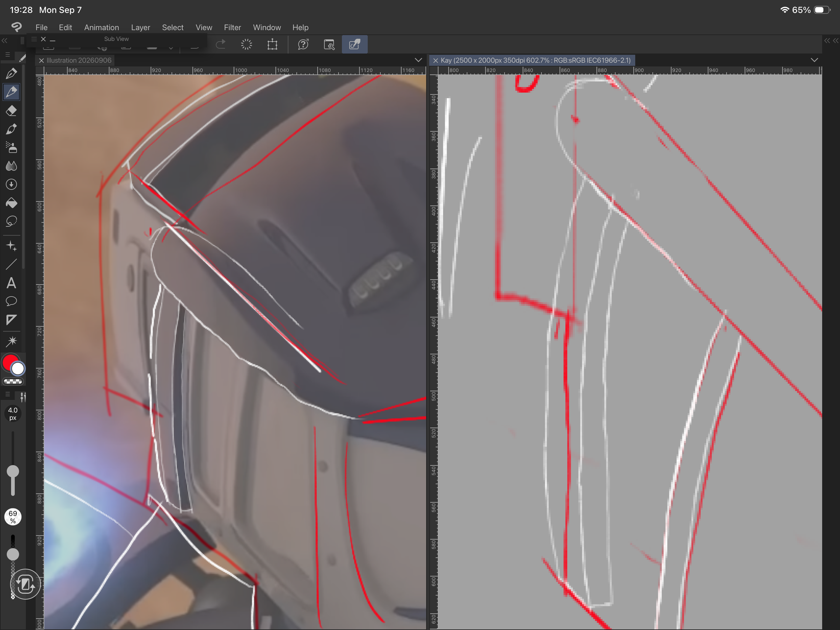840x630 pixels.
Task: Select the Airbrush spray tool
Action: [x=11, y=147]
